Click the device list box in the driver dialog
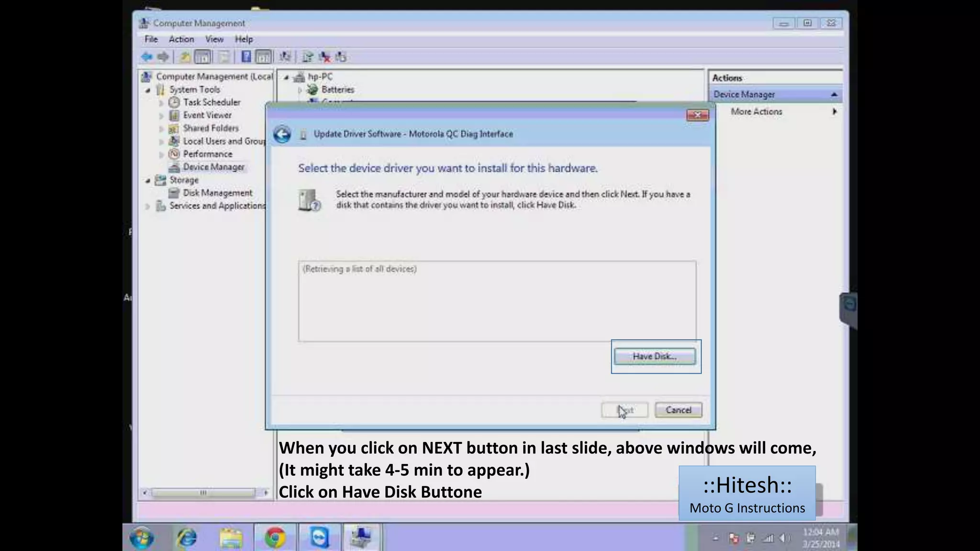Image resolution: width=980 pixels, height=551 pixels. click(497, 301)
